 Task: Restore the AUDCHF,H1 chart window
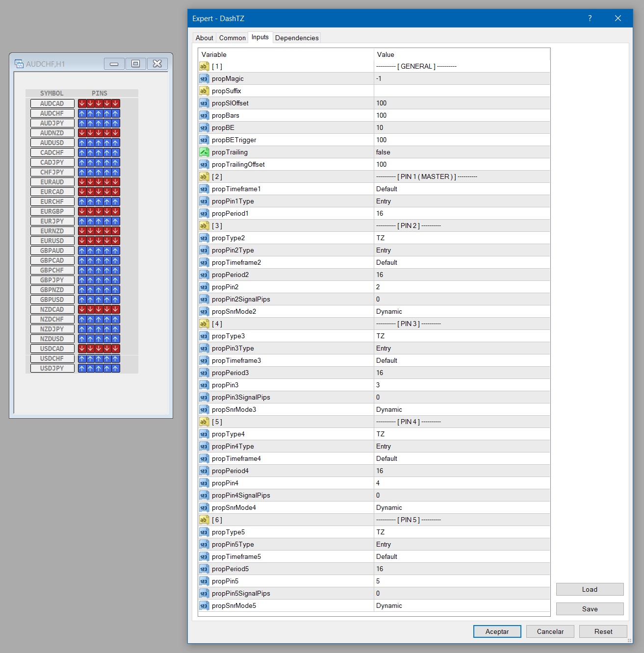[x=136, y=63]
